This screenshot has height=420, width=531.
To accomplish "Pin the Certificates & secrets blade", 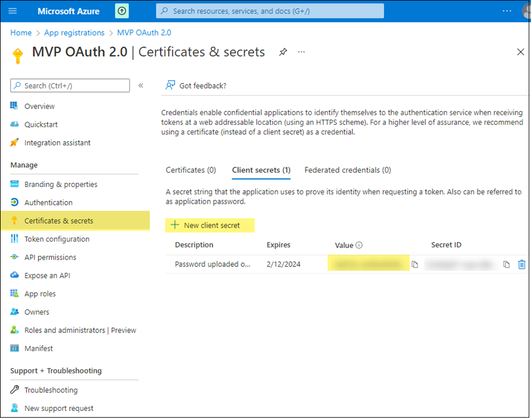I will pyautogui.click(x=283, y=52).
